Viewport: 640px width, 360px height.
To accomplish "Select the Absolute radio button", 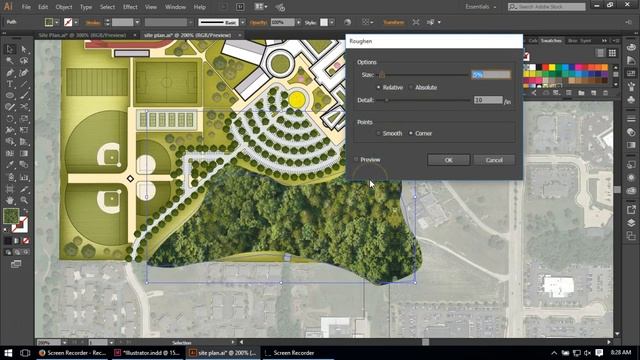I will [x=411, y=87].
